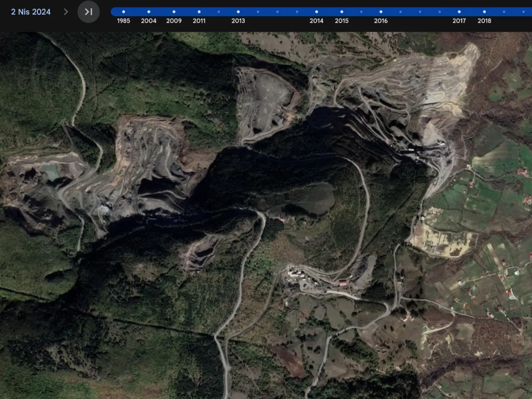Select the 2014 timeline marker
Image resolution: width=532 pixels, height=399 pixels.
click(316, 12)
